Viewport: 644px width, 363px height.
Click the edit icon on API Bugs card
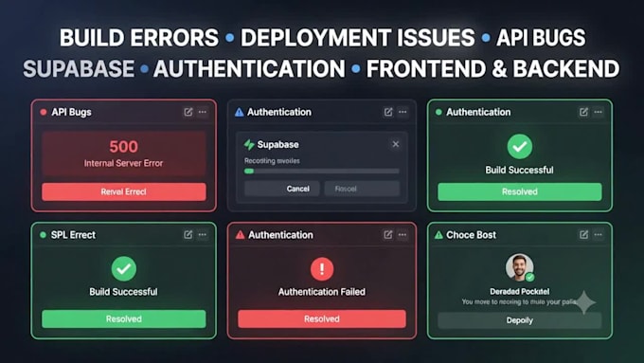click(188, 112)
